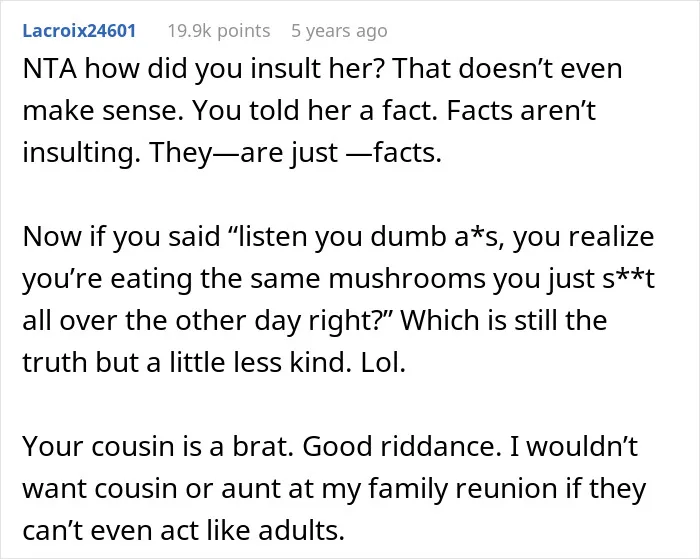700x559 pixels.
Task: Click the 5 years ago timestamp
Action: [339, 31]
